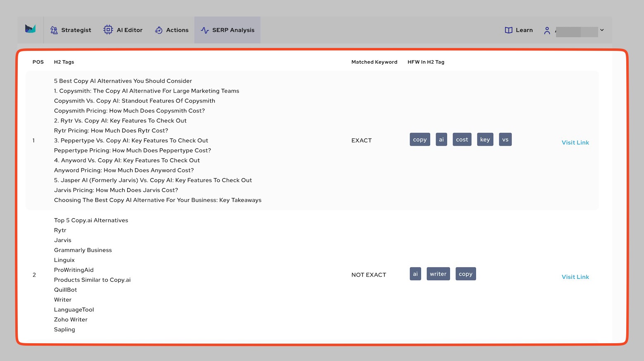
Task: Click the Actions gear icon
Action: [x=159, y=30]
